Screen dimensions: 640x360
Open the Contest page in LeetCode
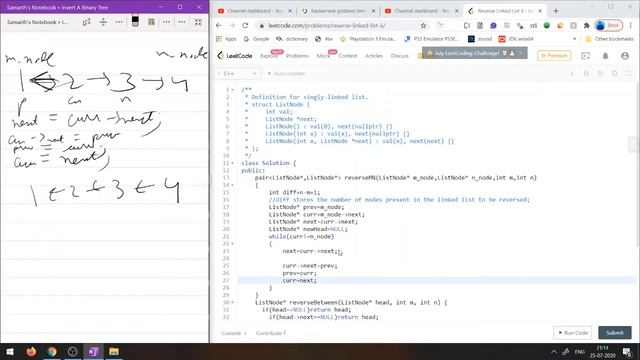(347, 56)
